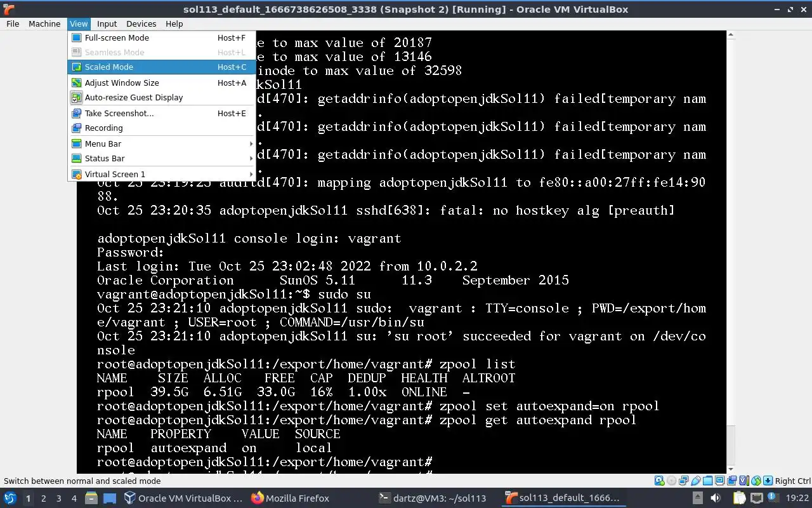Switch to workspace 3
812x508 pixels.
[58, 498]
